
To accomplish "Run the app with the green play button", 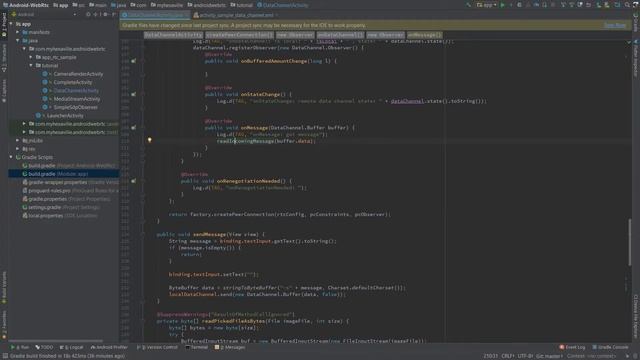I will point(503,5).
